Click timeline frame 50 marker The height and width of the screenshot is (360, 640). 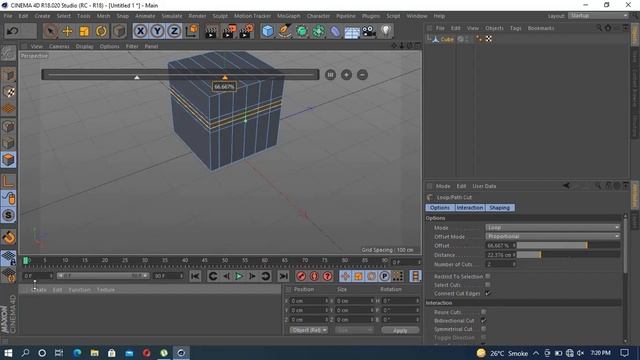click(225, 260)
